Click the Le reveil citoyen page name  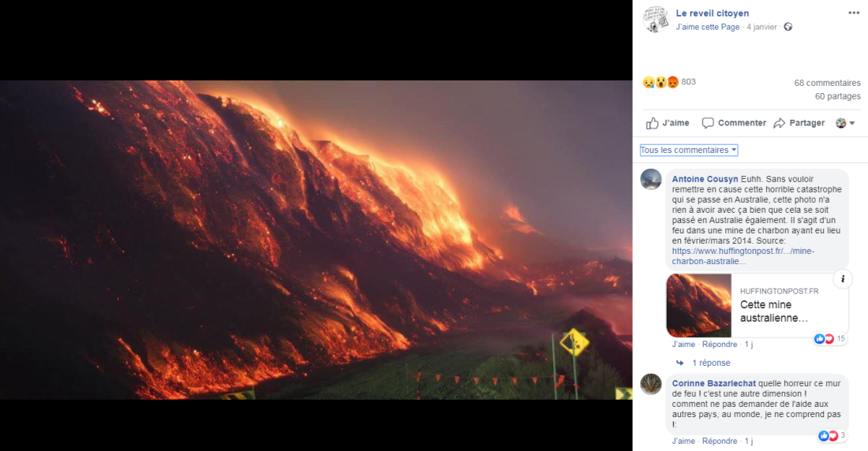(x=713, y=13)
